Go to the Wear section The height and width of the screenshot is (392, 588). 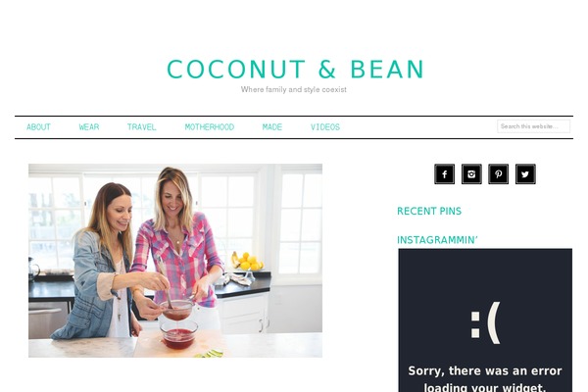(x=89, y=127)
